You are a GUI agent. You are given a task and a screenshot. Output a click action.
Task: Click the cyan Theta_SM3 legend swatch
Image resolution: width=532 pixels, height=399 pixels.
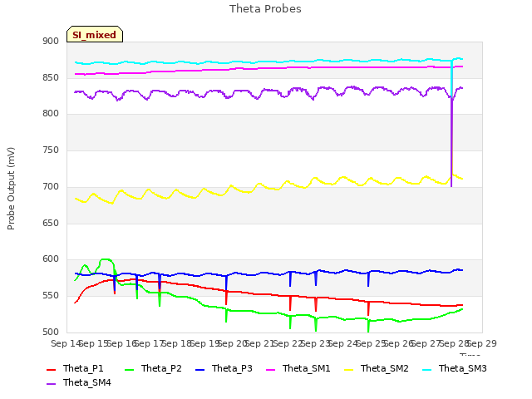click(x=426, y=369)
